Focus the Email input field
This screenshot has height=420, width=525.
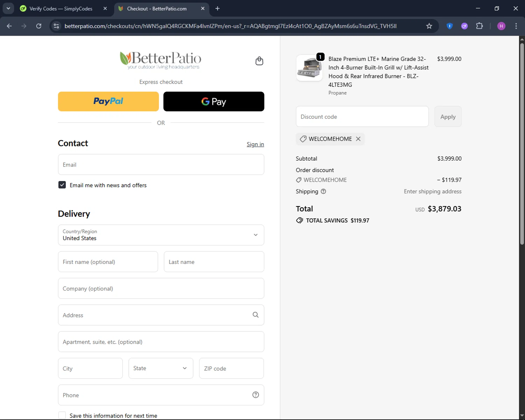[161, 164]
